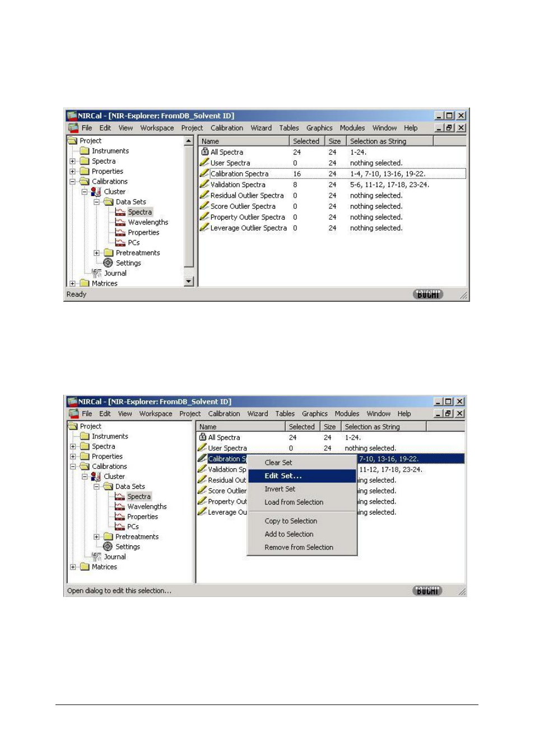The height and width of the screenshot is (756, 535).
Task: Click the User Spectra pencil icon in the lower window
Action: click(202, 448)
